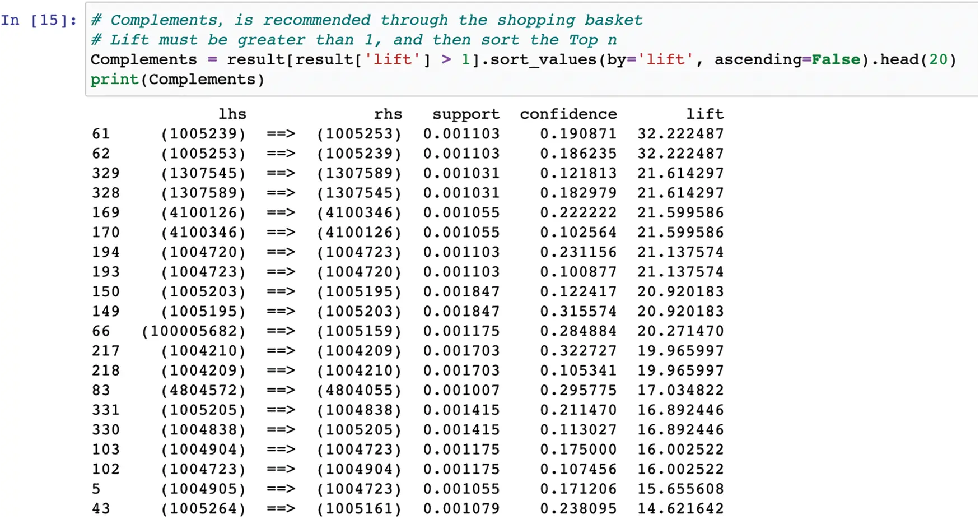This screenshot has height=519, width=980.
Task: Click row index 194
Action: [106, 252]
